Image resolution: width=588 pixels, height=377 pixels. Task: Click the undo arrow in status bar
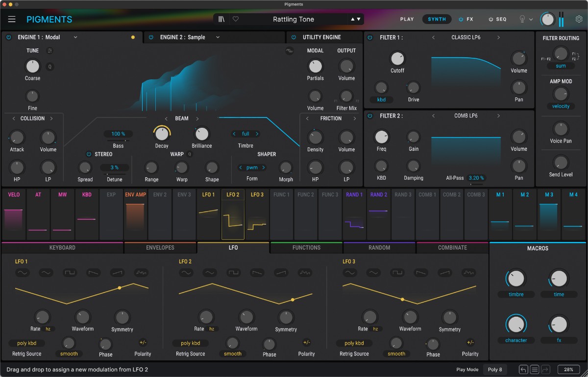(x=524, y=370)
